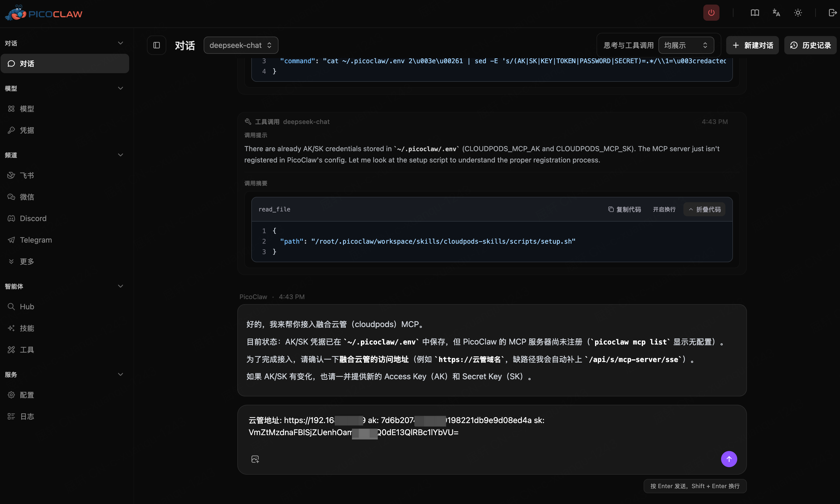The width and height of the screenshot is (840, 504).
Task: Open the 飞书 channel page
Action: click(x=65, y=175)
